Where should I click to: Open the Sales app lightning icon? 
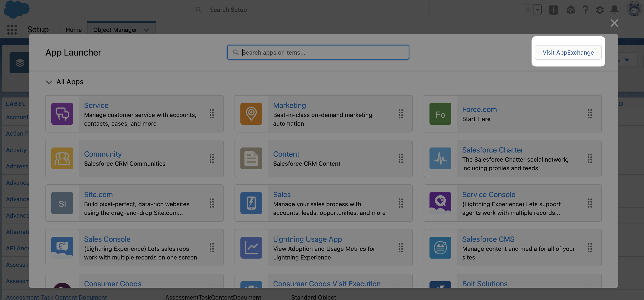pos(251,203)
